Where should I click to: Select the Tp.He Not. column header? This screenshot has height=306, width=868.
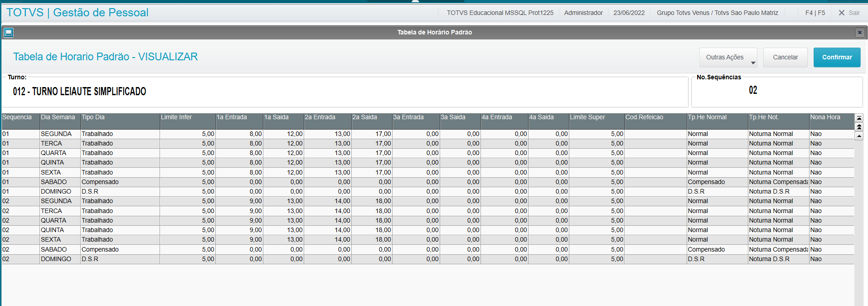779,121
